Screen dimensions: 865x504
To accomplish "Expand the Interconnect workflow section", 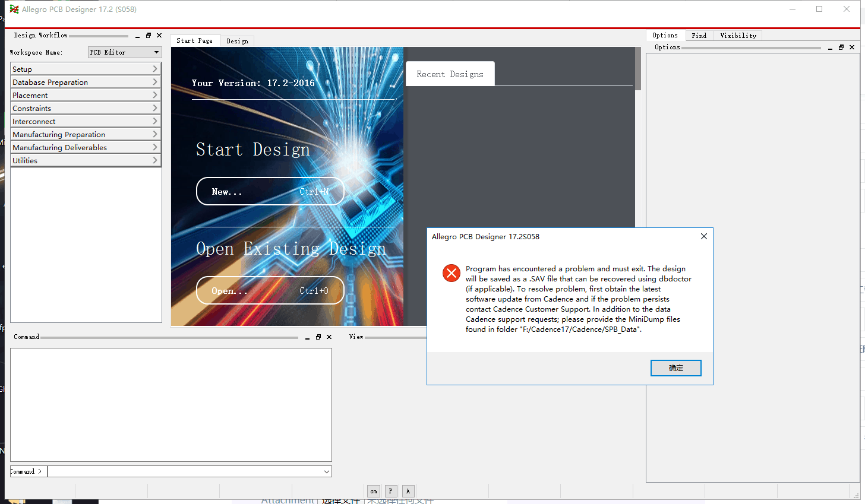I will pos(86,121).
